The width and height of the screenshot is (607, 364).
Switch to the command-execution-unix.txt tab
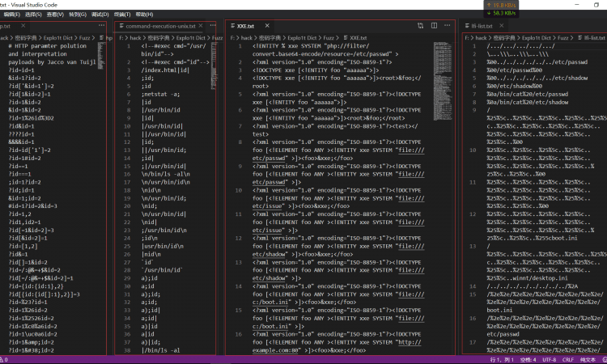[160, 26]
